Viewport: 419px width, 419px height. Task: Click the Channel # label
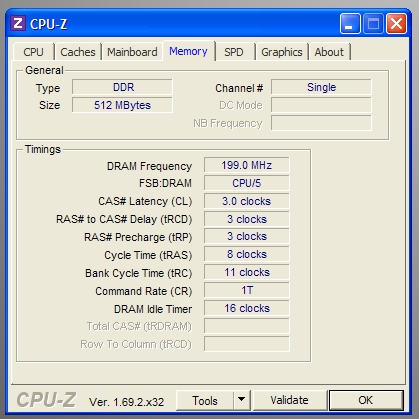click(239, 88)
